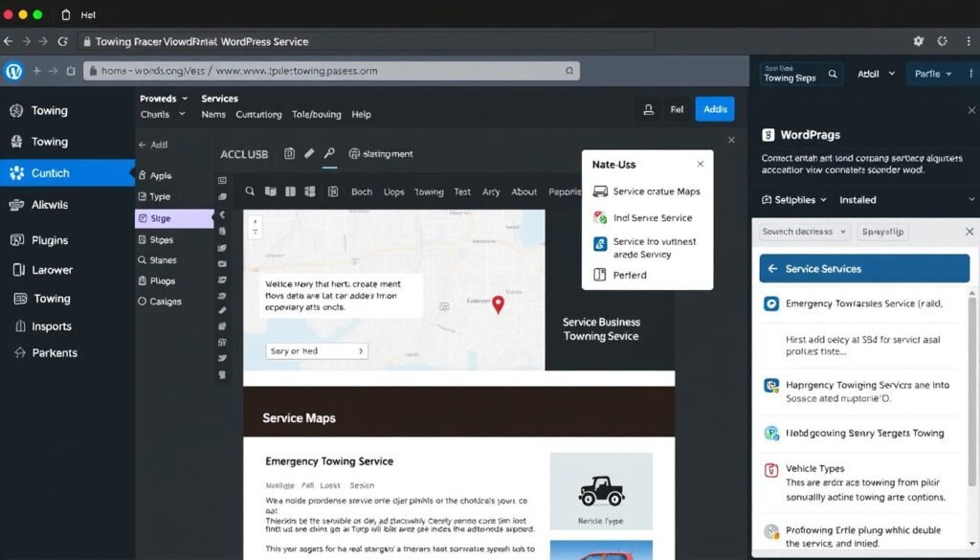Image resolution: width=980 pixels, height=560 pixels.
Task: Toggle the Installed filter in WordPrags panel
Action: coord(858,199)
